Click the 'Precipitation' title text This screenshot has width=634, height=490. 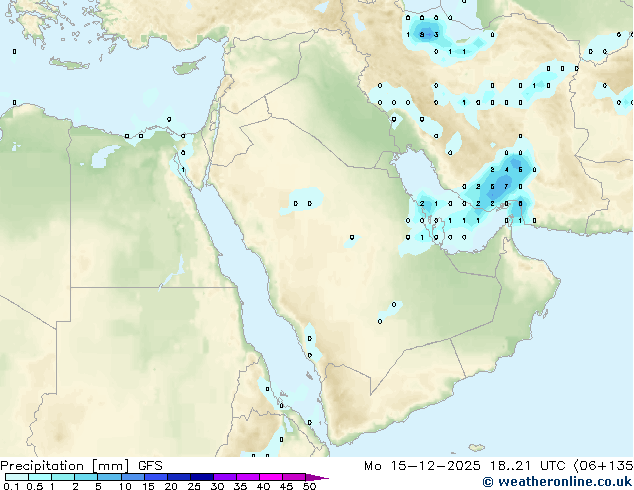pos(42,466)
